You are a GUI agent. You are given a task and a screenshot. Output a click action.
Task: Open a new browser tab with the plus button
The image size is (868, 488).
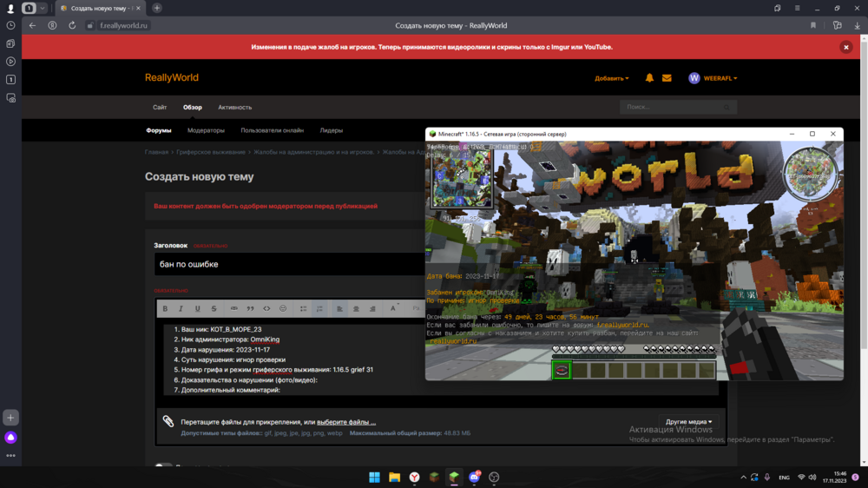click(156, 9)
